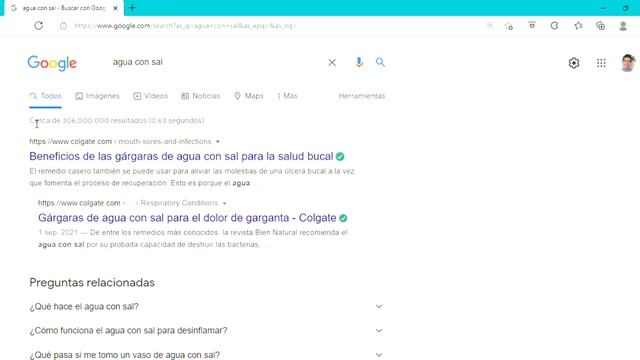Click the 'Respiratory Conditions' breadcrumb text

click(179, 203)
